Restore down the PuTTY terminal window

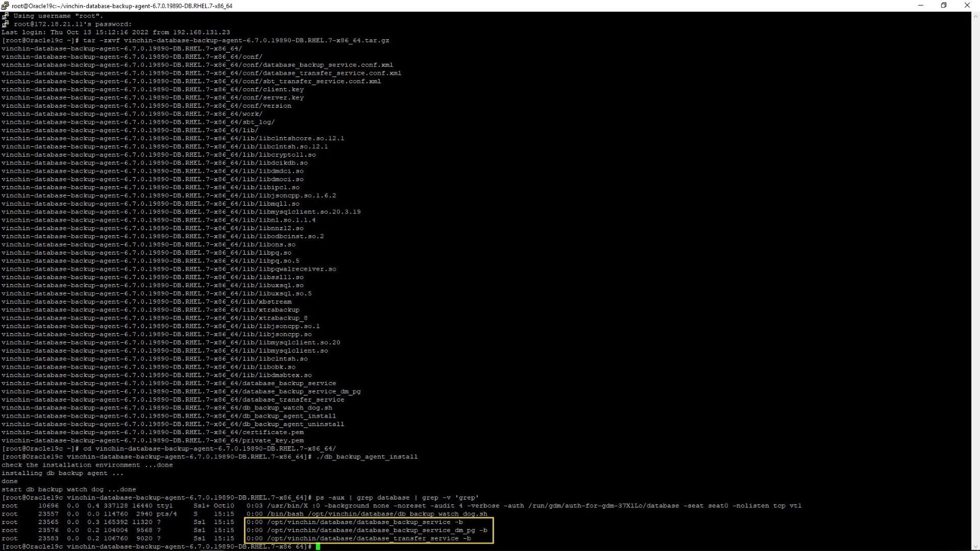pos(944,6)
